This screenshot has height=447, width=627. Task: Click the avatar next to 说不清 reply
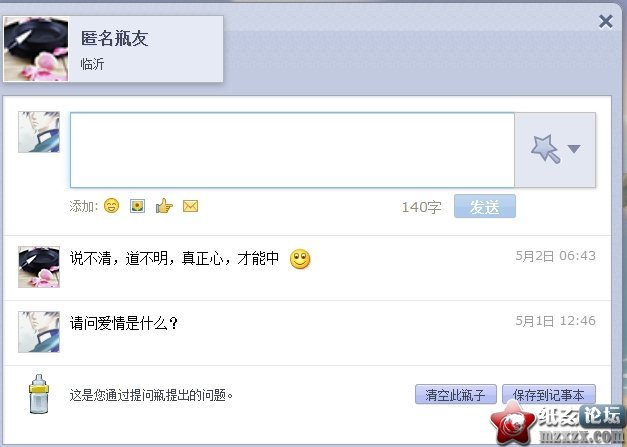point(39,267)
